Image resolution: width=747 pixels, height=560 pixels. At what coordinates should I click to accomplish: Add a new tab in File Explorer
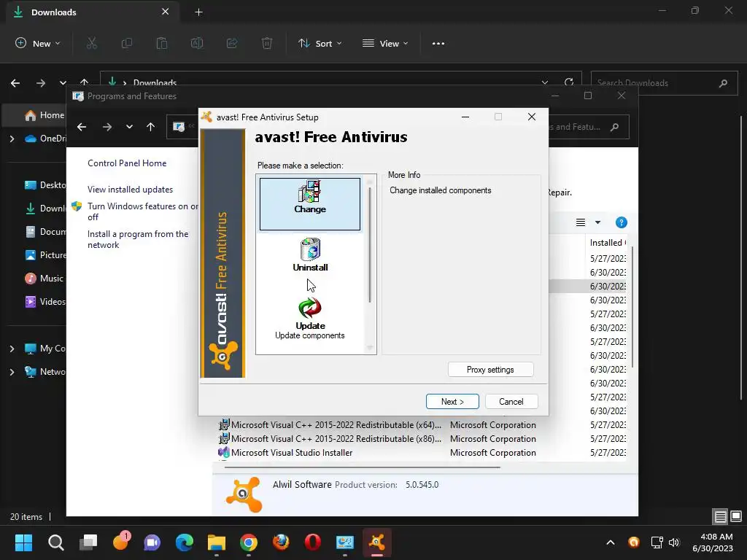point(198,12)
